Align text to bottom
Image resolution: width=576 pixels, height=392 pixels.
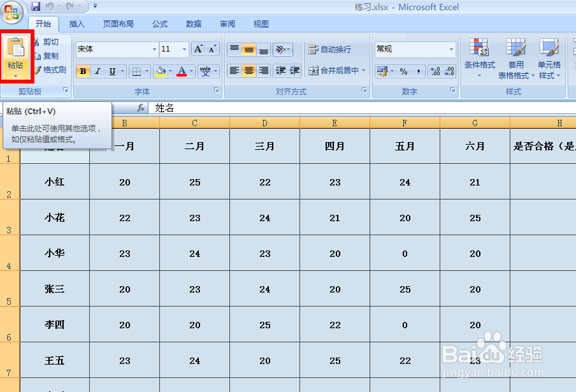pyautogui.click(x=263, y=49)
